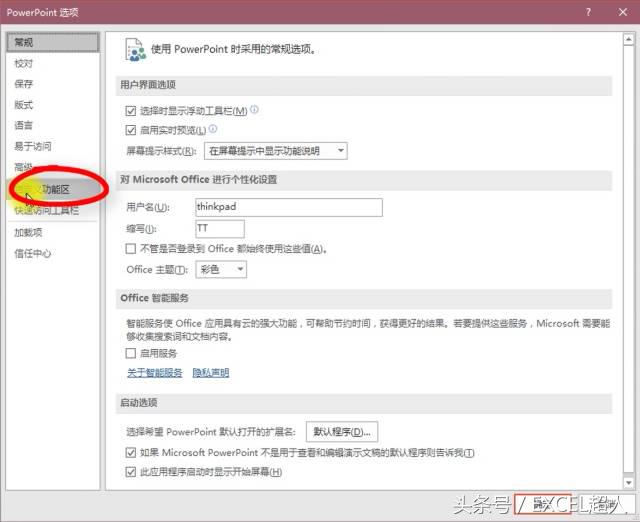Click the help question mark icon
Image resolution: width=640 pixels, height=522 pixels.
(x=588, y=12)
